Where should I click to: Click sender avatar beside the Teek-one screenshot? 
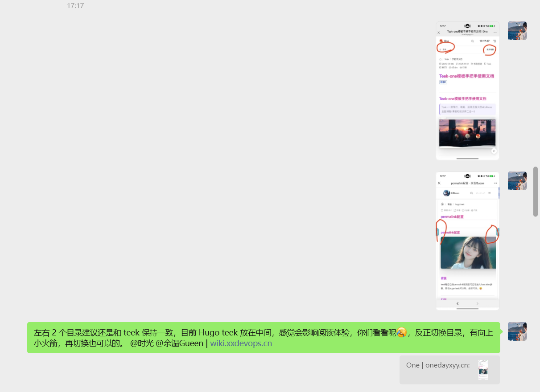(517, 31)
